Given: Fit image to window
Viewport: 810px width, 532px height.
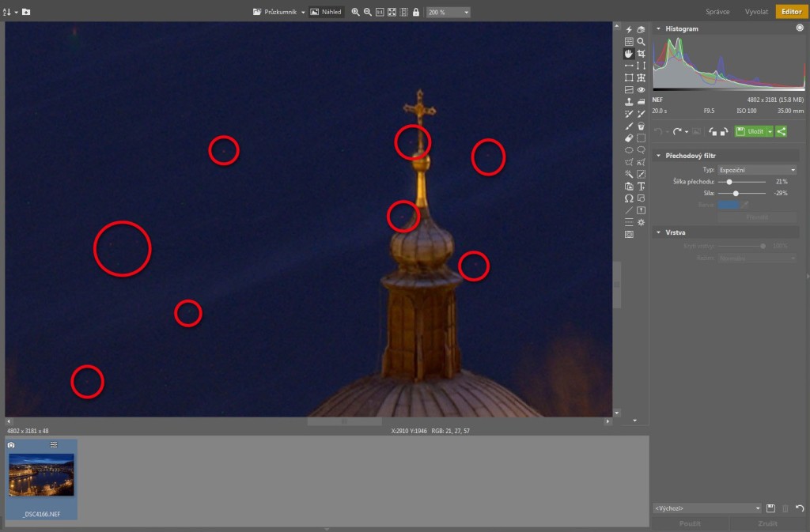Looking at the screenshot, I should [x=392, y=12].
